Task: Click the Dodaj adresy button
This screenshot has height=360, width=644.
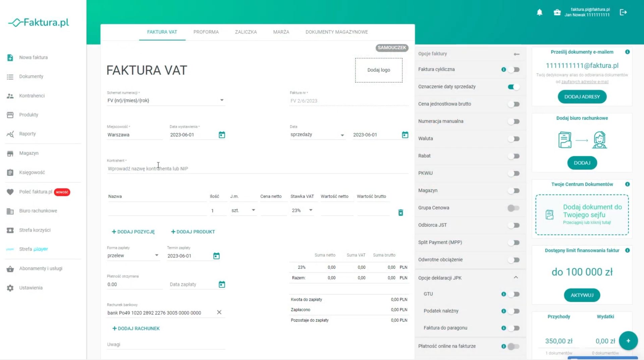Action: pyautogui.click(x=582, y=97)
